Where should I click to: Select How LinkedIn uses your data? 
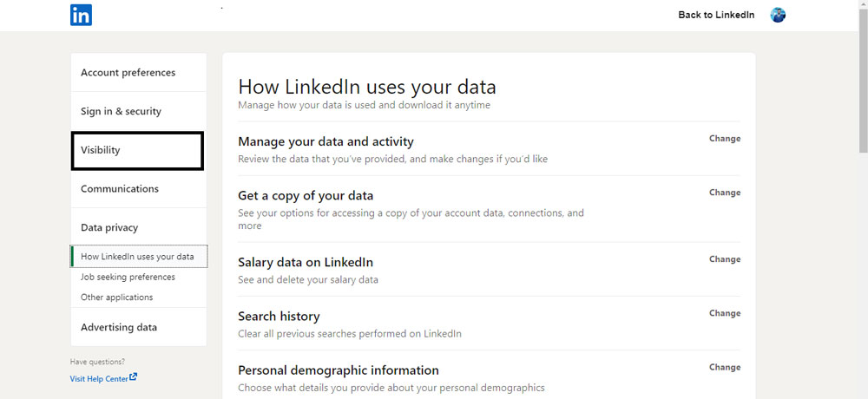click(139, 257)
